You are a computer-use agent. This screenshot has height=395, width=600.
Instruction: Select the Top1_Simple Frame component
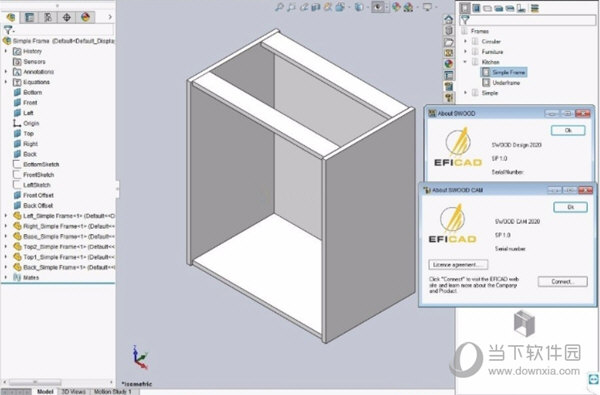(x=64, y=257)
